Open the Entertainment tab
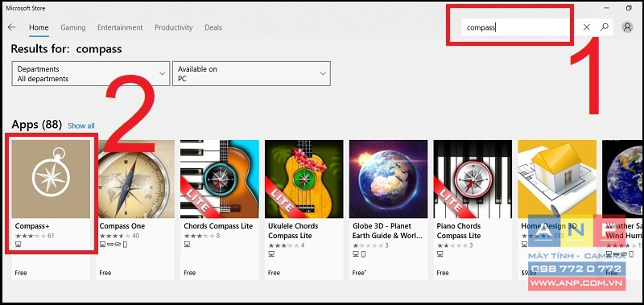The height and width of the screenshot is (305, 644). point(120,27)
